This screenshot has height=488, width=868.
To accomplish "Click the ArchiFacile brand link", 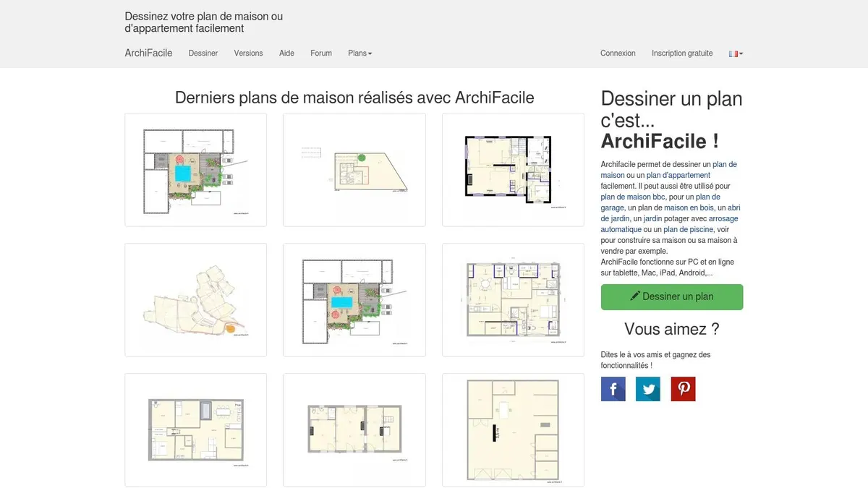I will (148, 53).
